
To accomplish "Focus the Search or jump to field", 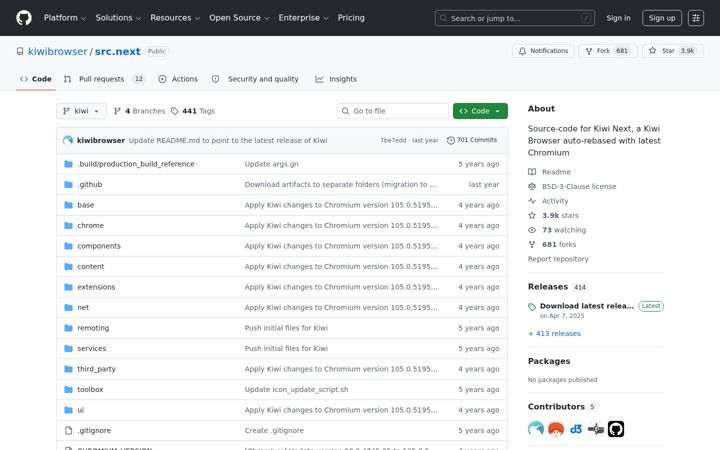I will 515,18.
